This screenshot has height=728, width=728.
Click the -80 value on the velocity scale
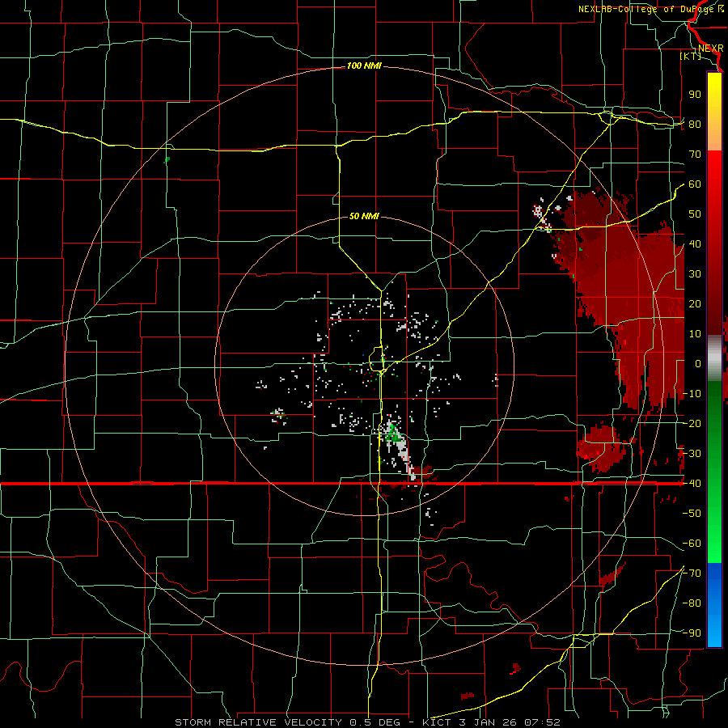pos(692,603)
